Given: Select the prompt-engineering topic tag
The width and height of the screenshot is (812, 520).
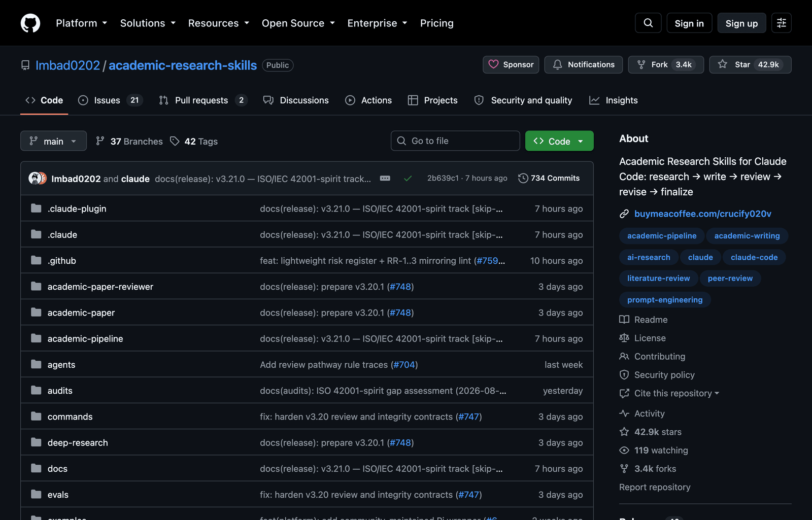Looking at the screenshot, I should click(x=665, y=300).
